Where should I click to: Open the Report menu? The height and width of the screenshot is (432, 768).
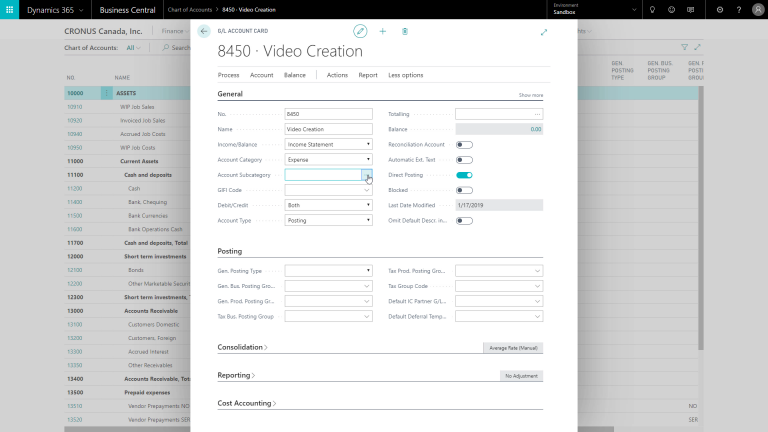coord(368,75)
